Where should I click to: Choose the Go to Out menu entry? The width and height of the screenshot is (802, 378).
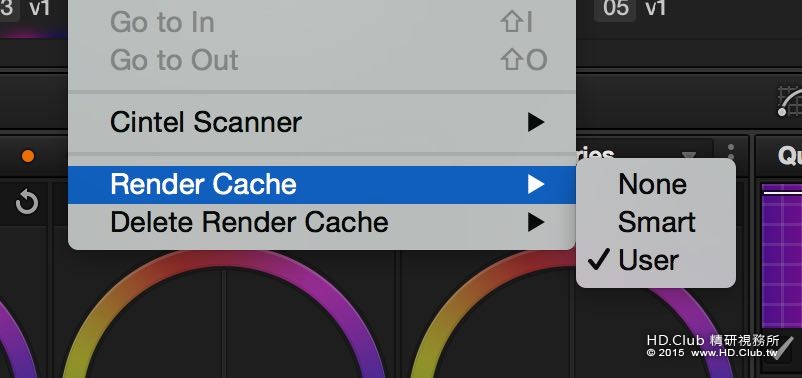click(x=322, y=60)
